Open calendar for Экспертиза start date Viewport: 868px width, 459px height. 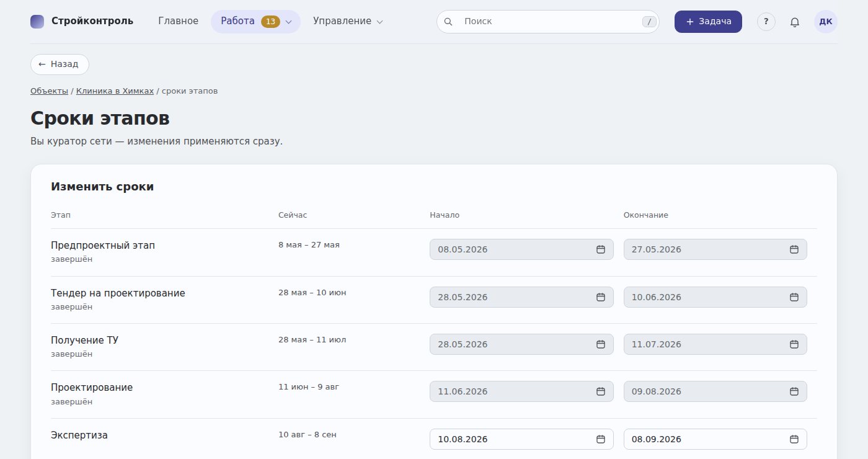tap(600, 439)
